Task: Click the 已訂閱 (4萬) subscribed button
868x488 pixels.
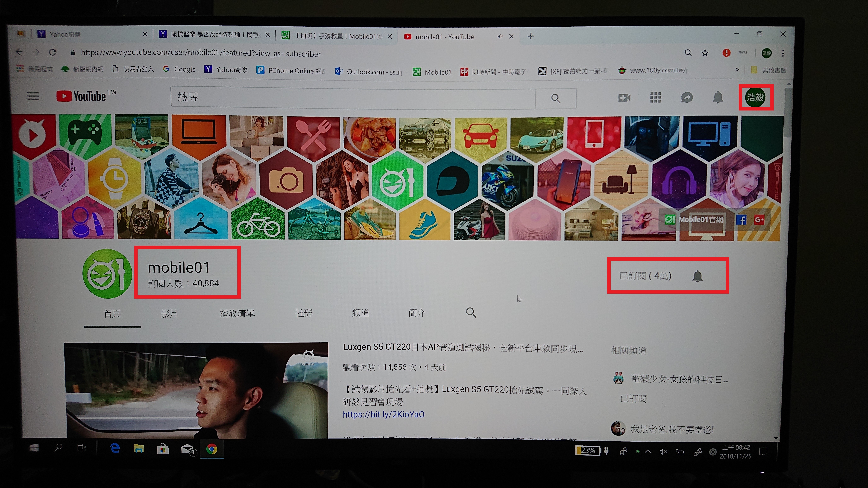Action: click(x=645, y=276)
